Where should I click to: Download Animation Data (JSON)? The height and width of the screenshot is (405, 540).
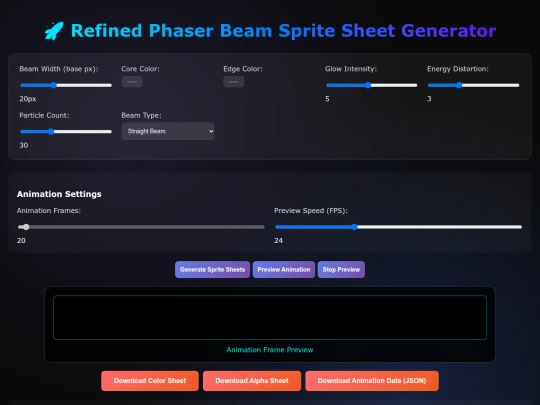[x=372, y=381]
